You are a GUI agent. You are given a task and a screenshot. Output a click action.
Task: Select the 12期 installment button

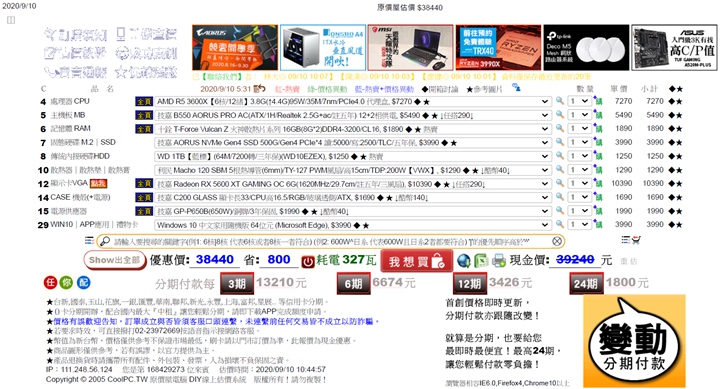click(469, 283)
